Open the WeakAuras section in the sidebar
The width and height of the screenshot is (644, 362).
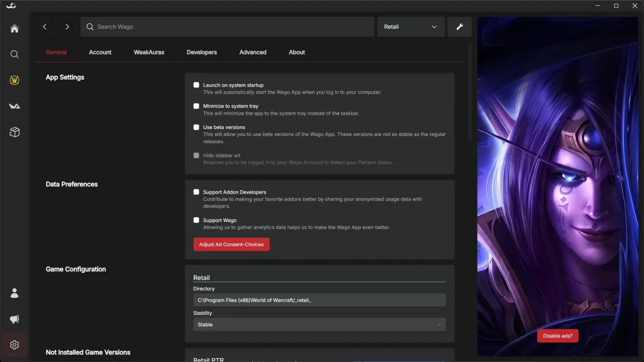(x=14, y=106)
